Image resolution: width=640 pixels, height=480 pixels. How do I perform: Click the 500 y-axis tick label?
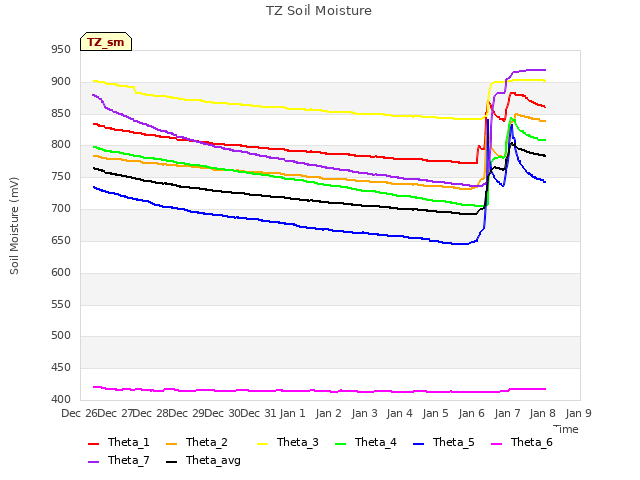(x=61, y=336)
